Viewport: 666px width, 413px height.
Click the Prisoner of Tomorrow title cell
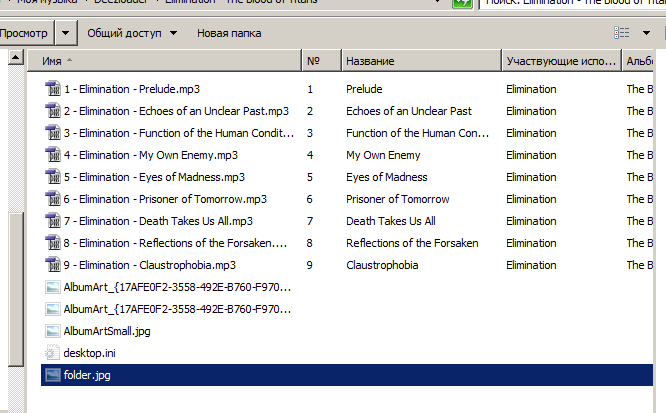click(398, 200)
